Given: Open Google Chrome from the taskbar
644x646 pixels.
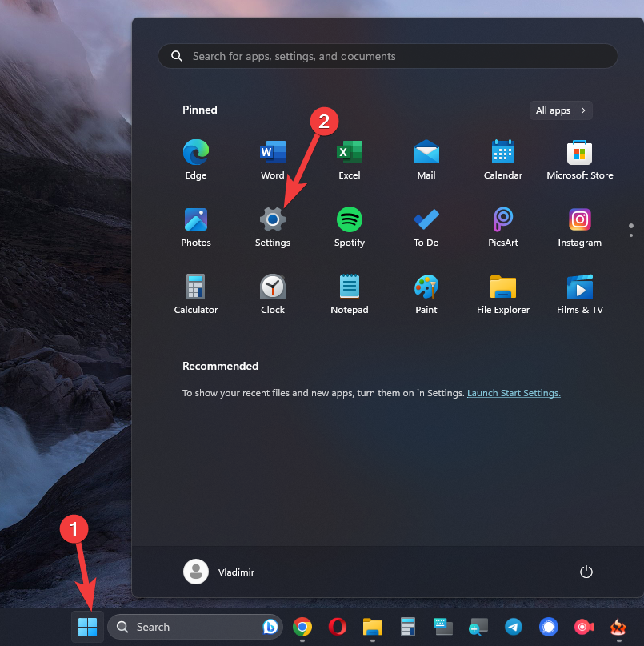Looking at the screenshot, I should coord(302,627).
